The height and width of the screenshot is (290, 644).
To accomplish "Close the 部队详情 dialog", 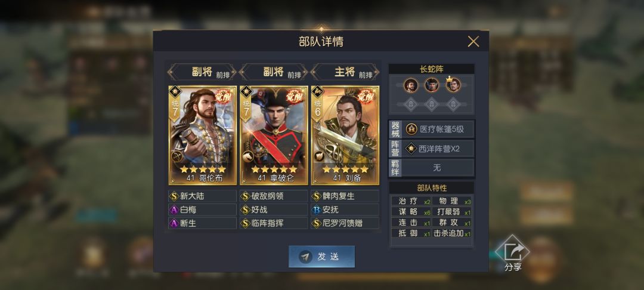I will [473, 42].
